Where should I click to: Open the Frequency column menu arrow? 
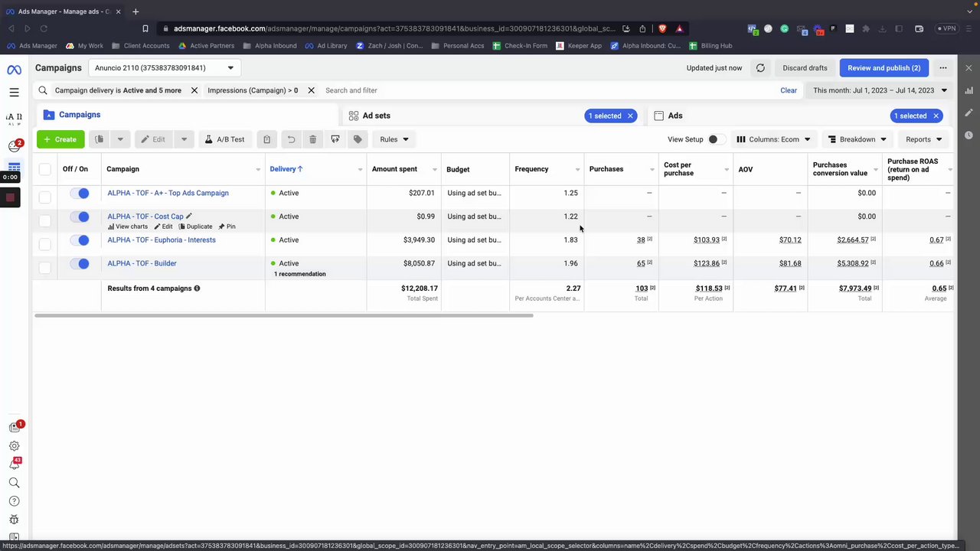[x=577, y=169]
